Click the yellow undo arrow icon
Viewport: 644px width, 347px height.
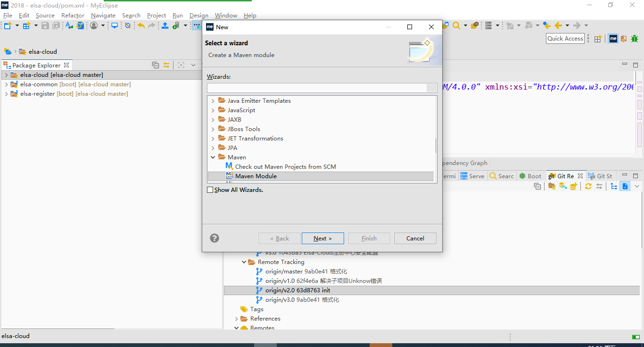[x=141, y=25]
